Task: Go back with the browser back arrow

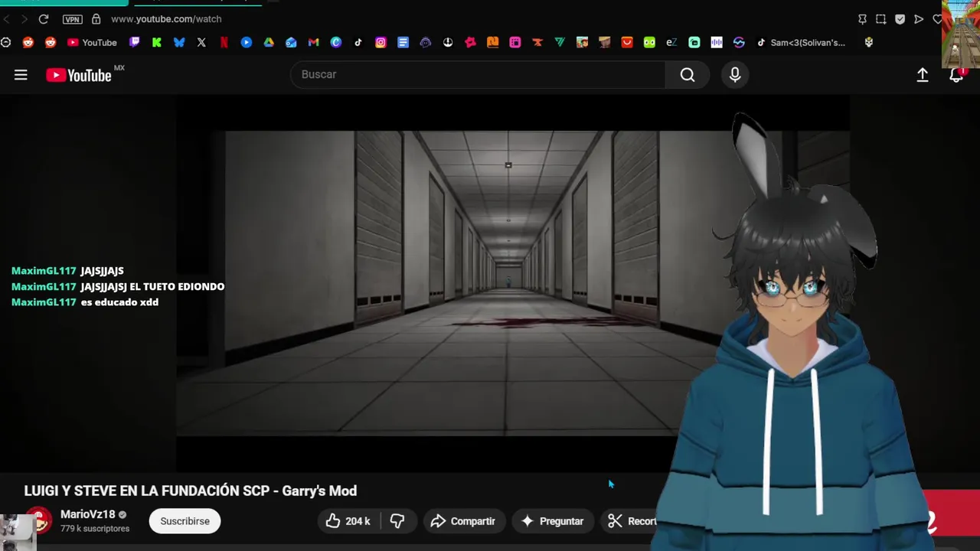Action: point(6,18)
